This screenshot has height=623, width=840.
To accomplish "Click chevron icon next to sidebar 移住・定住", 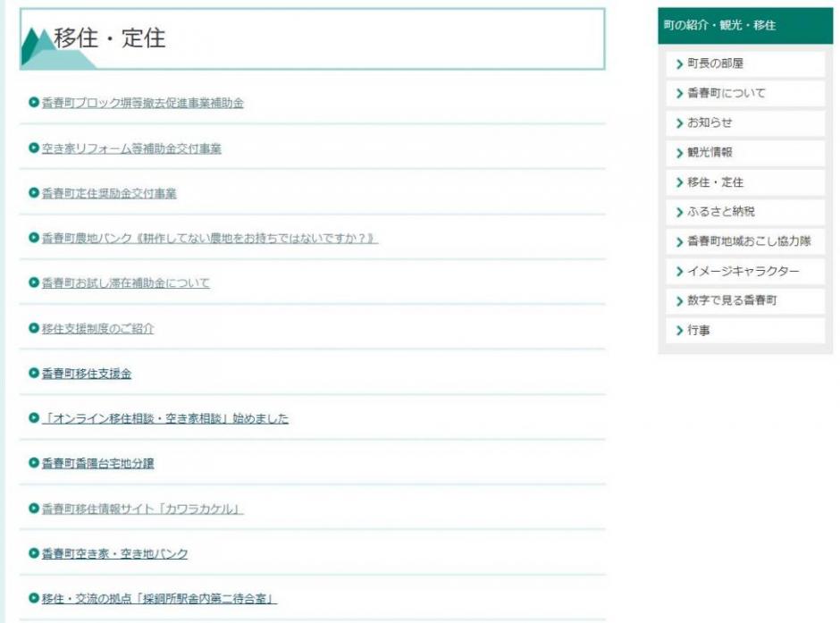I will click(x=679, y=182).
